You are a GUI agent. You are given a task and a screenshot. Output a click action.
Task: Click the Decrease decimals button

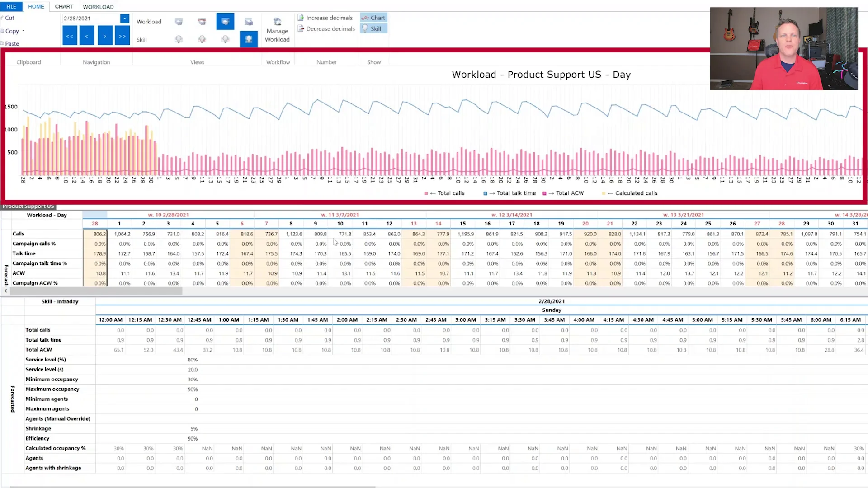coord(326,28)
